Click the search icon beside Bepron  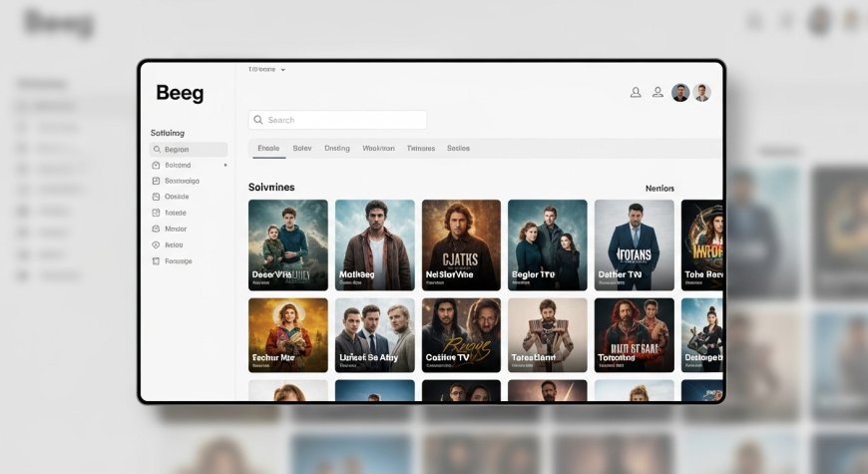(x=157, y=150)
